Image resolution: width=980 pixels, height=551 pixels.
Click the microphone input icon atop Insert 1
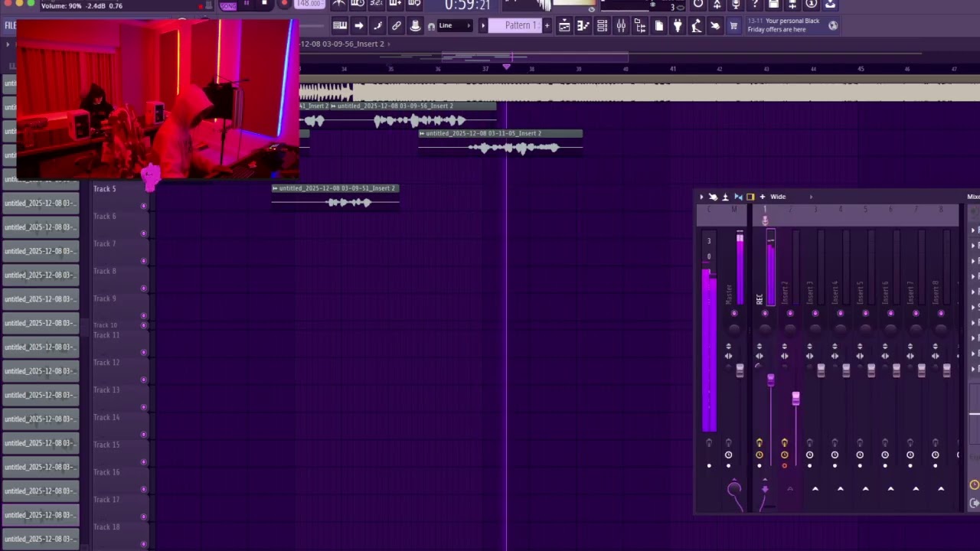(x=764, y=220)
